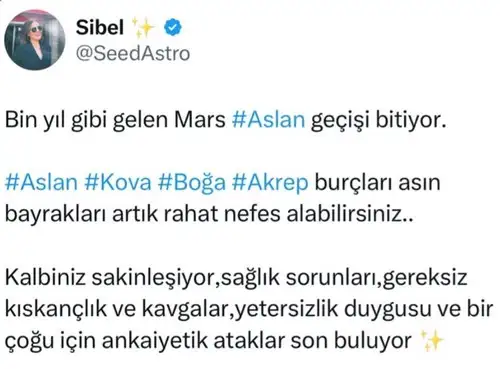Image resolution: width=500 pixels, height=369 pixels.
Task: Click the text 'Kalbiniz sakinleşiyor'
Action: [x=110, y=278]
